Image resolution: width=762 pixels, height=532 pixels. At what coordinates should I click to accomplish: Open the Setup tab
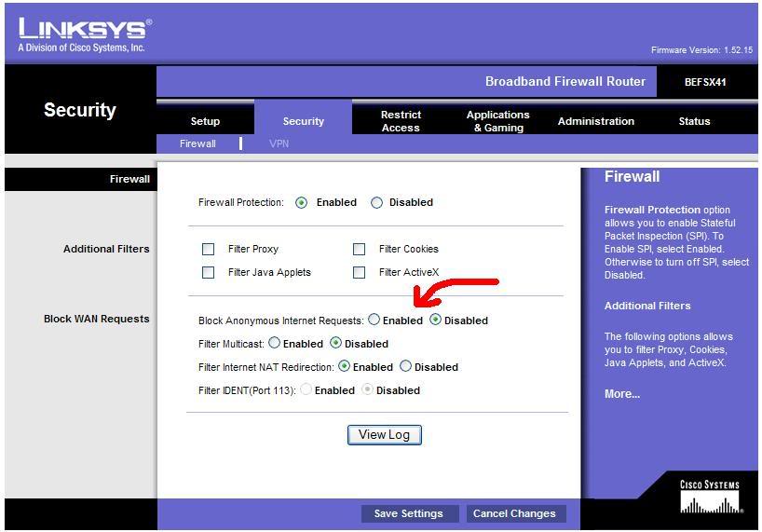[205, 121]
